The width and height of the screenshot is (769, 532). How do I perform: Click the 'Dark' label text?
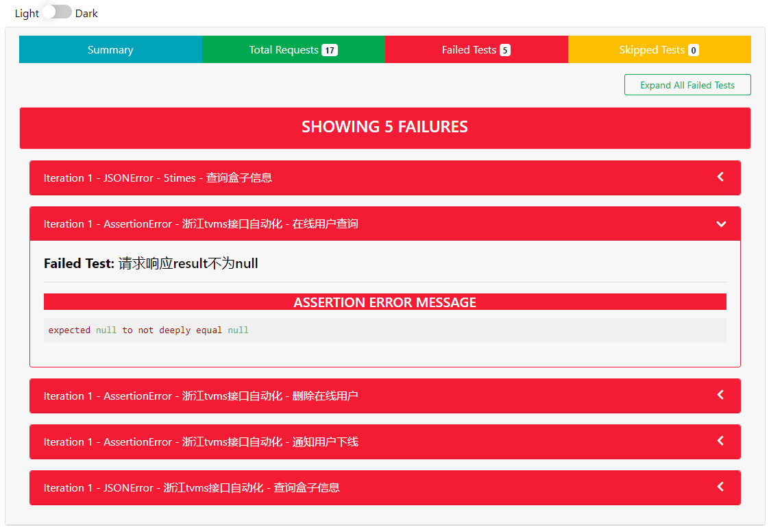pyautogui.click(x=86, y=13)
